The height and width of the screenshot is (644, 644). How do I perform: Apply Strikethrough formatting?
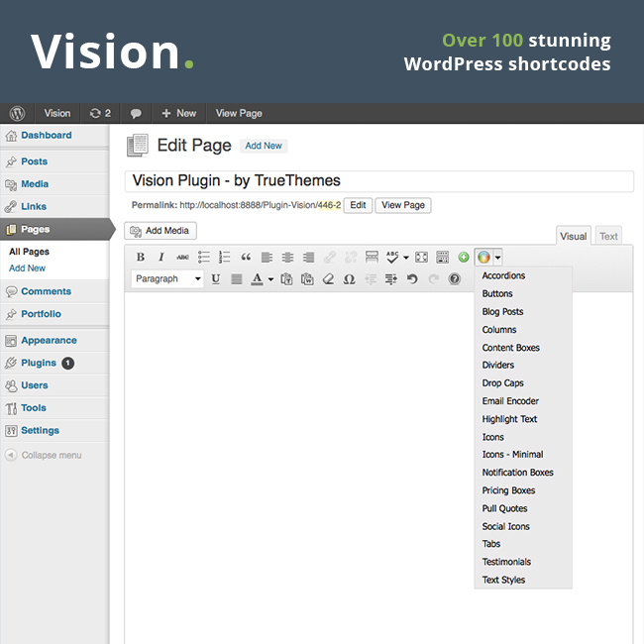182,258
